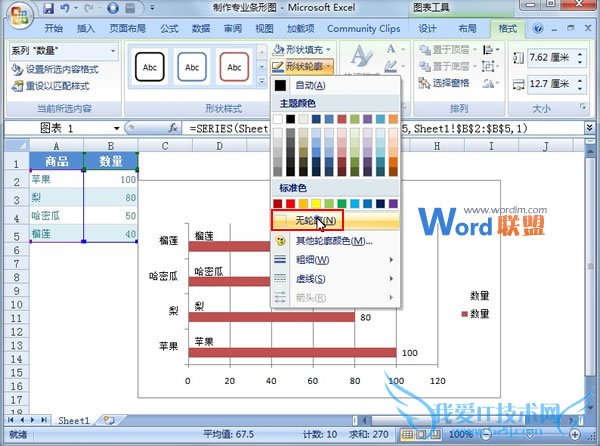Image resolution: width=600 pixels, height=446 pixels.
Task: Expand the 系列 "数量" element dropdown
Action: [113, 51]
